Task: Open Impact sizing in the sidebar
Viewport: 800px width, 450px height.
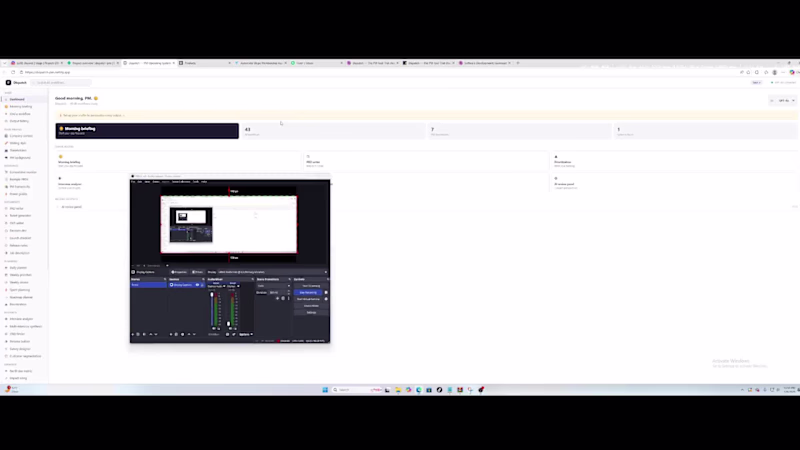Action: pos(18,378)
